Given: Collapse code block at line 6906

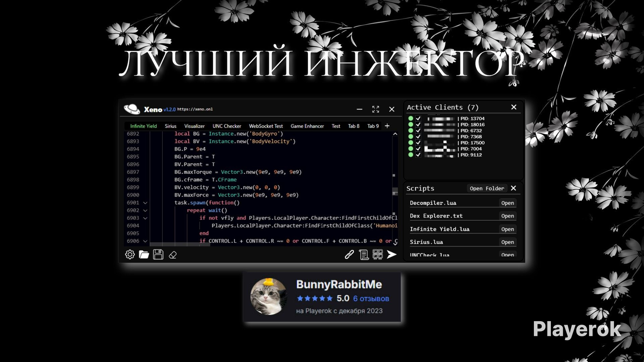Looking at the screenshot, I should (145, 241).
